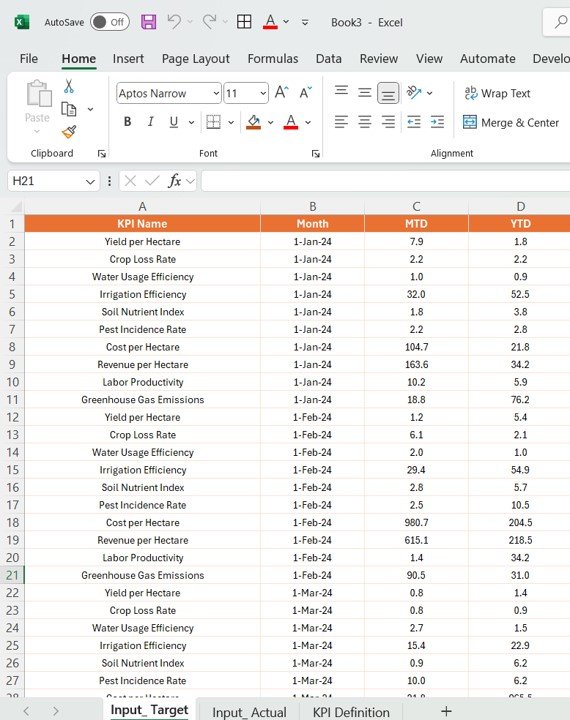The image size is (570, 720).
Task: Click the Insert Function fx icon
Action: [x=175, y=181]
